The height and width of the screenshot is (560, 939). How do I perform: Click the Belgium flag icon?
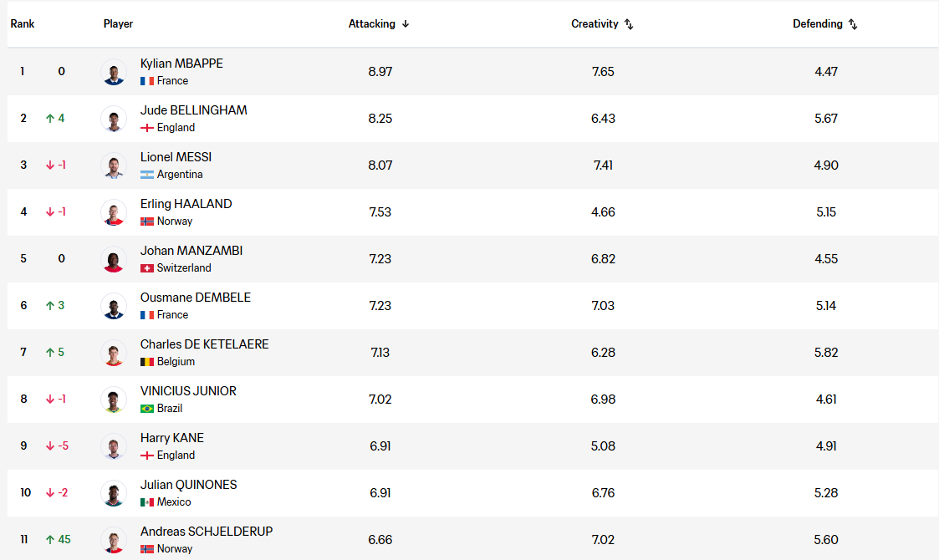click(146, 362)
